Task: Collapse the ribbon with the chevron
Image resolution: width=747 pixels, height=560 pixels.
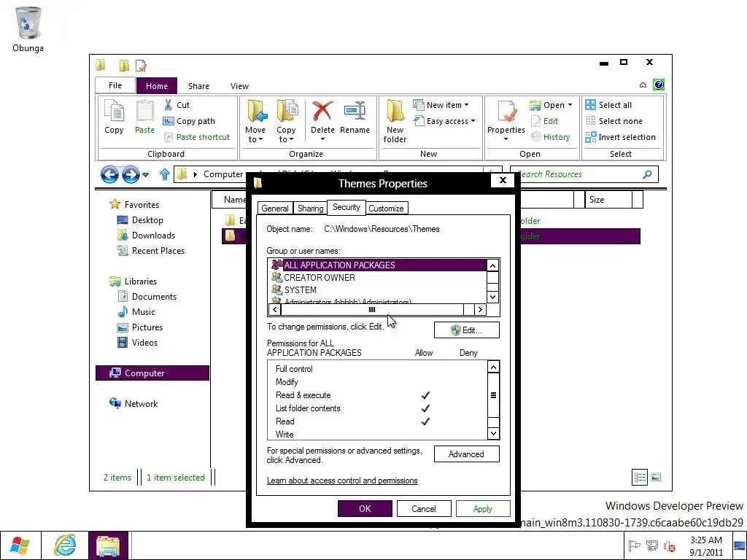Action: 643,85
